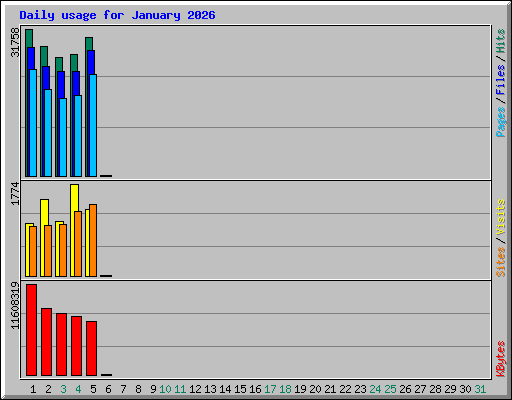The width and height of the screenshot is (512, 400).
Task: Click day number 15 on the axis
Action: 240,389
